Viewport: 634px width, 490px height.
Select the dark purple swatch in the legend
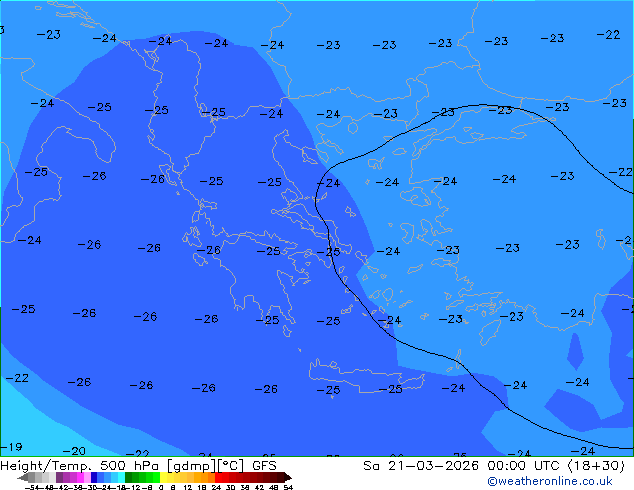(x=59, y=477)
